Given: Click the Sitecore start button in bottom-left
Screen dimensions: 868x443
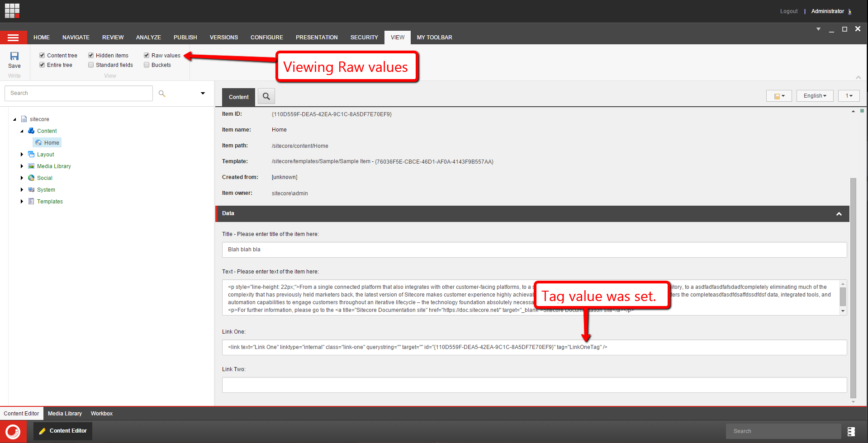Looking at the screenshot, I should [x=13, y=432].
